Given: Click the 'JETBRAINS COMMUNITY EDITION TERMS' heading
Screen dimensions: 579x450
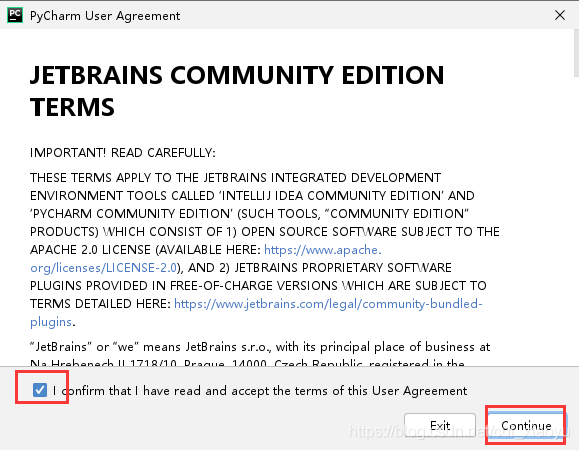Looking at the screenshot, I should (237, 90).
